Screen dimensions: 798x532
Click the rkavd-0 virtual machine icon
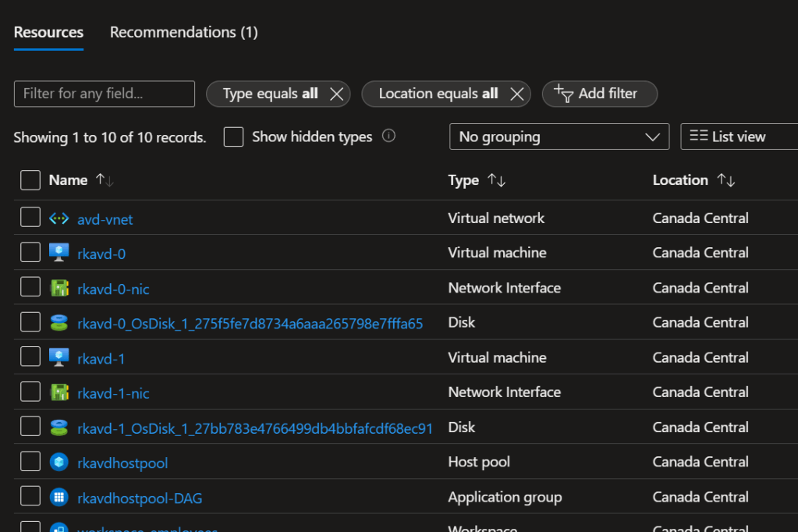pyautogui.click(x=59, y=253)
